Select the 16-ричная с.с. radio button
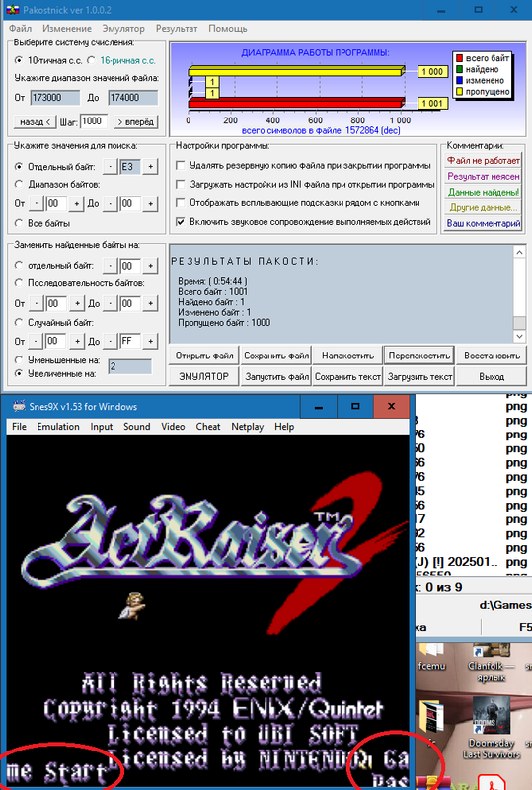The height and width of the screenshot is (790, 532). pos(91,60)
